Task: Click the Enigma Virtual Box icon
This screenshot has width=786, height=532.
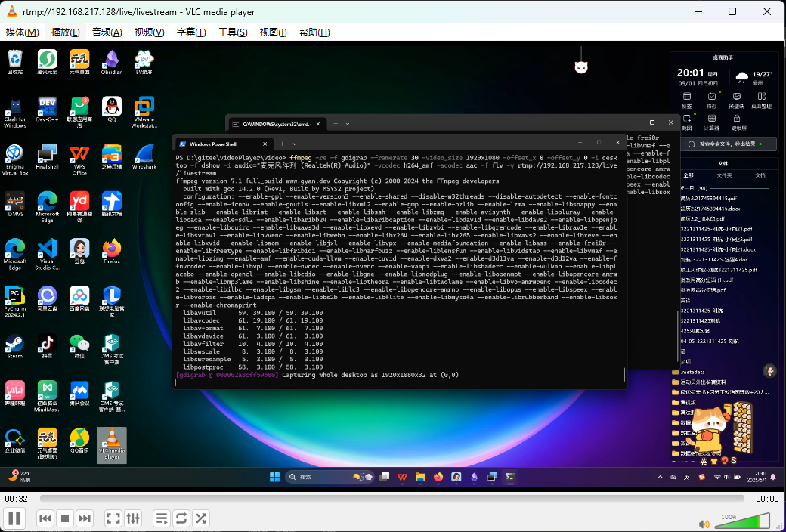Action: click(15, 160)
